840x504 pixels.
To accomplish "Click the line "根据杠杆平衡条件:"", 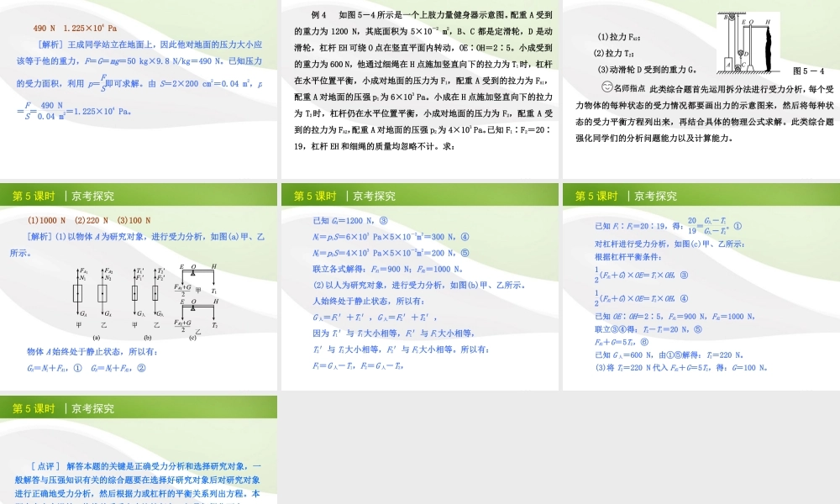I will (627, 257).
